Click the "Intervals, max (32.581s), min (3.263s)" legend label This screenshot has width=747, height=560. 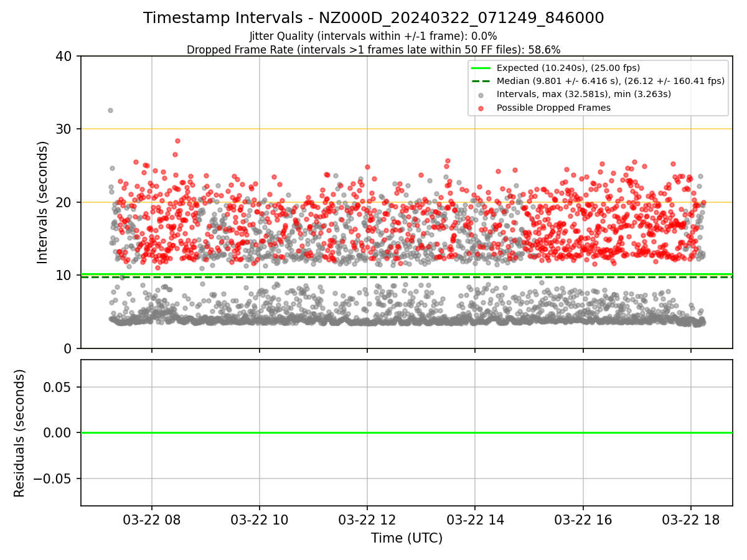coord(584,94)
